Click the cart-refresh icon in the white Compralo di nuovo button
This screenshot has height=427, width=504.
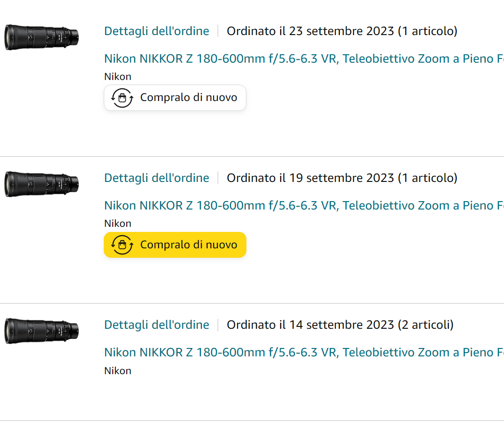pos(122,98)
